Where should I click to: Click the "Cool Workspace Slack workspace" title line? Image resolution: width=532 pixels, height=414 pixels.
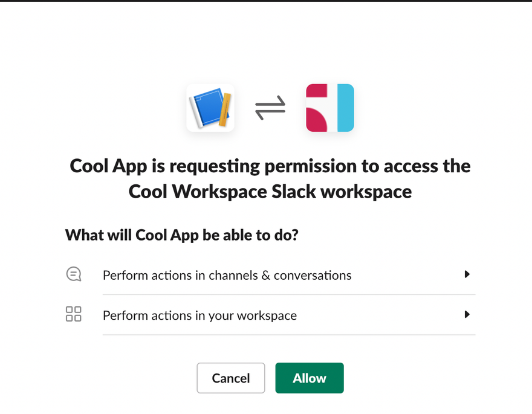(270, 192)
